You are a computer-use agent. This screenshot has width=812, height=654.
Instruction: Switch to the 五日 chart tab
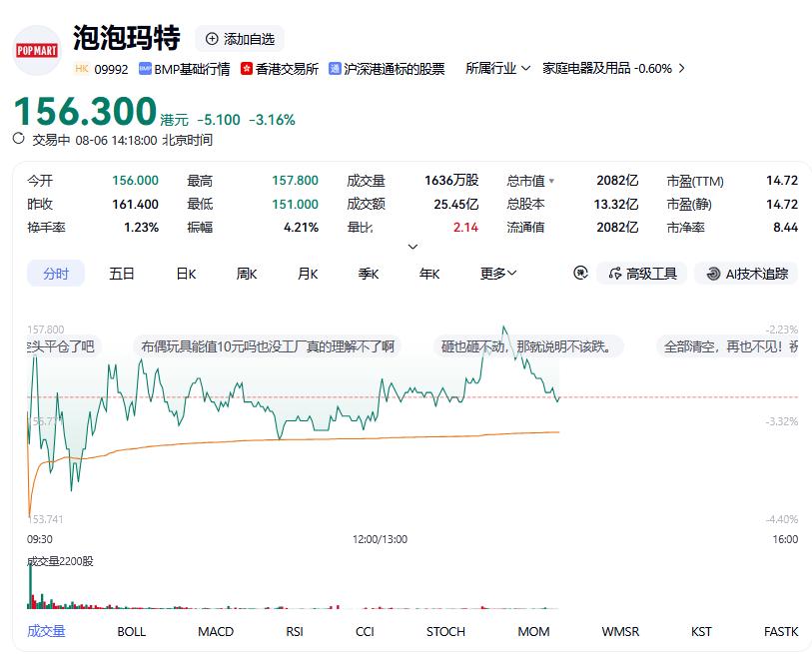coord(122,274)
